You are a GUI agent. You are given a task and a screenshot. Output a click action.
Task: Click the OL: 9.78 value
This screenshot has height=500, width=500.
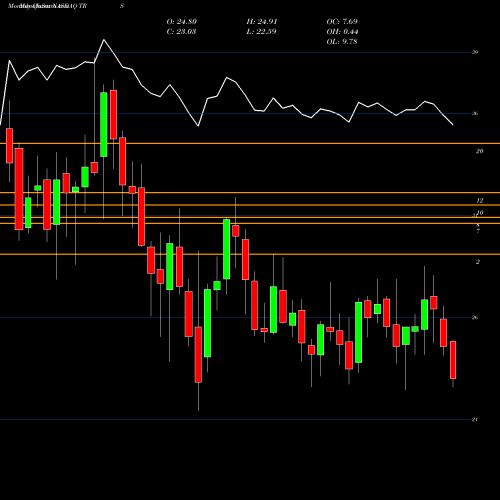342,42
